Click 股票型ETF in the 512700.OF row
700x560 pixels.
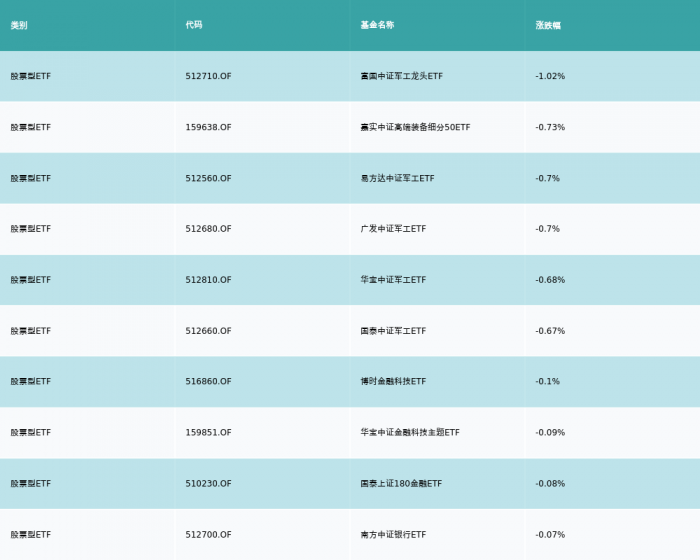coord(31,535)
